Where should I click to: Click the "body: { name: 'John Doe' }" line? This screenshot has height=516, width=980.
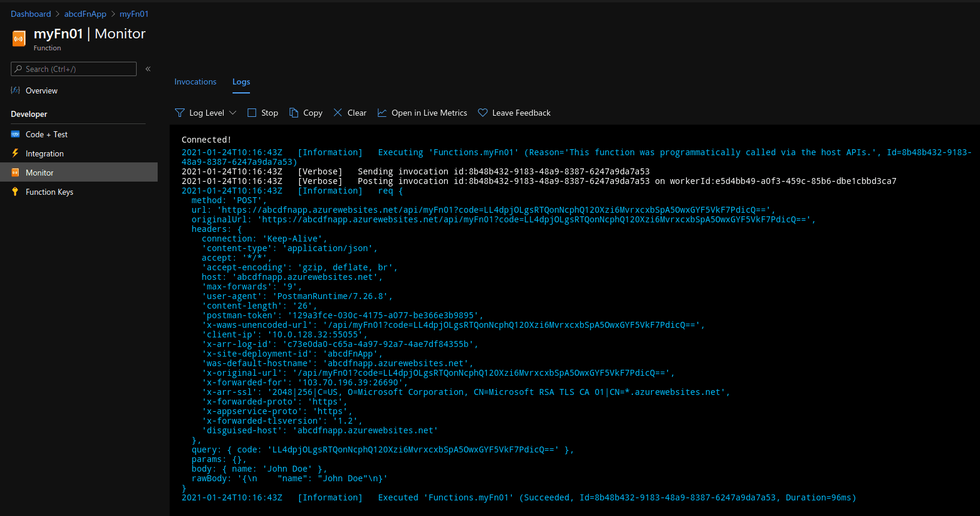point(259,469)
